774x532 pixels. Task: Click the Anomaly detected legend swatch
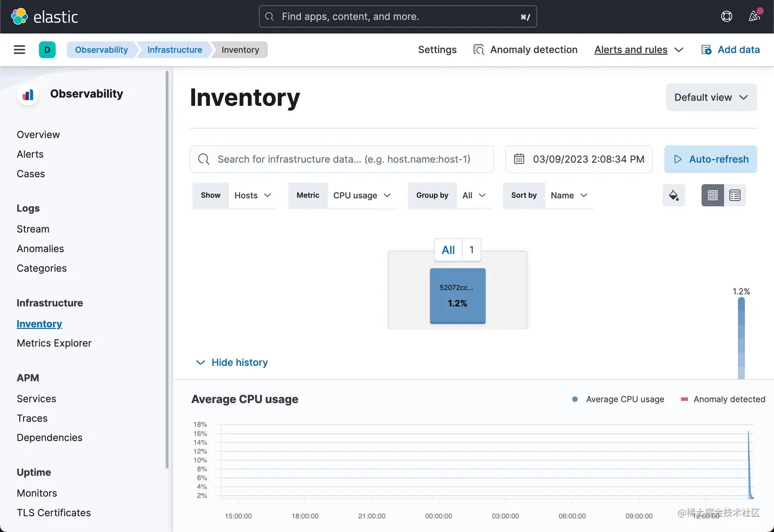tap(684, 399)
